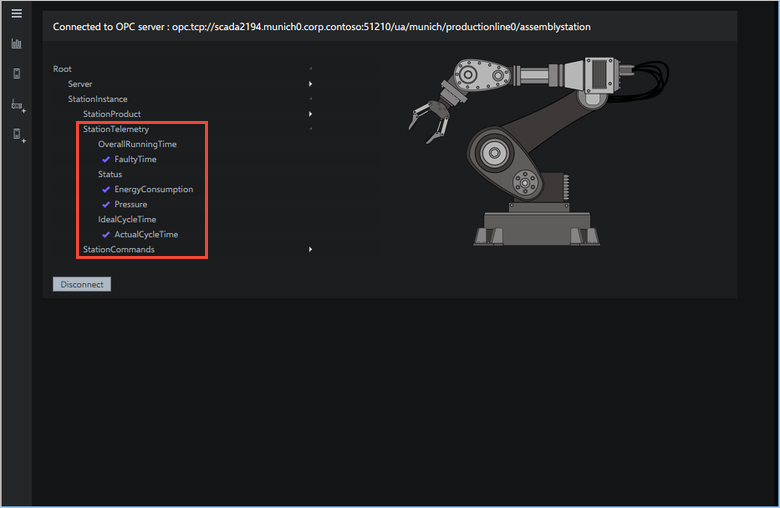
Task: Expand the StationProduct node arrow
Action: tap(310, 114)
